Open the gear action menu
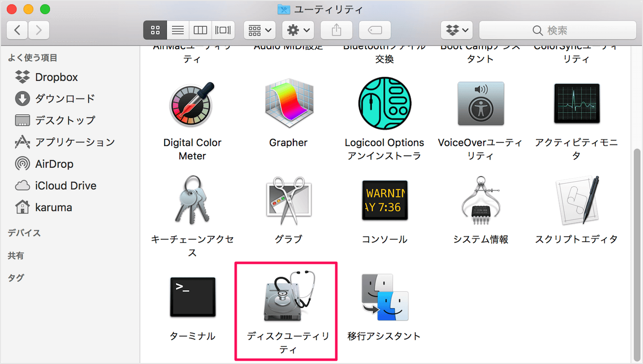643x364 pixels. (x=298, y=30)
